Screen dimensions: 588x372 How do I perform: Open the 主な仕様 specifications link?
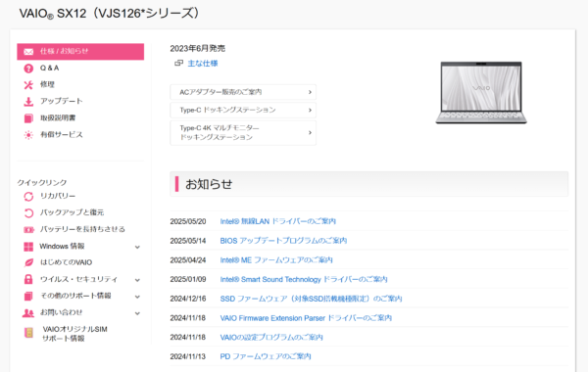pyautogui.click(x=203, y=64)
